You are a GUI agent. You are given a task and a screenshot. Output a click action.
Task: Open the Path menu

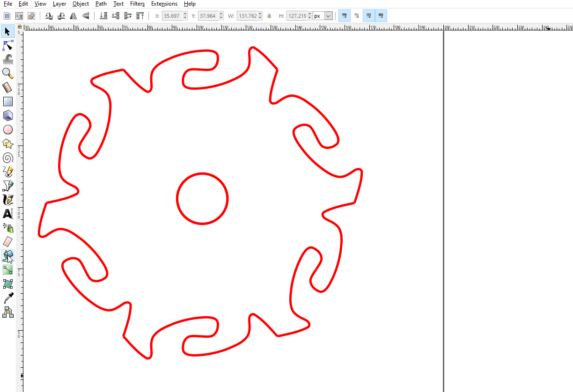(101, 4)
